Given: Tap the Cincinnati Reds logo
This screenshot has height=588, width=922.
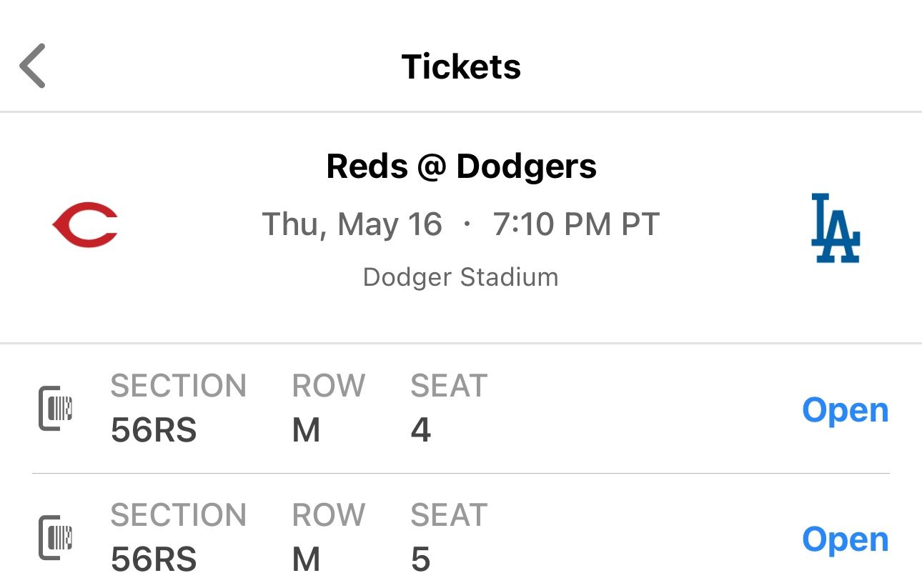Looking at the screenshot, I should point(86,225).
